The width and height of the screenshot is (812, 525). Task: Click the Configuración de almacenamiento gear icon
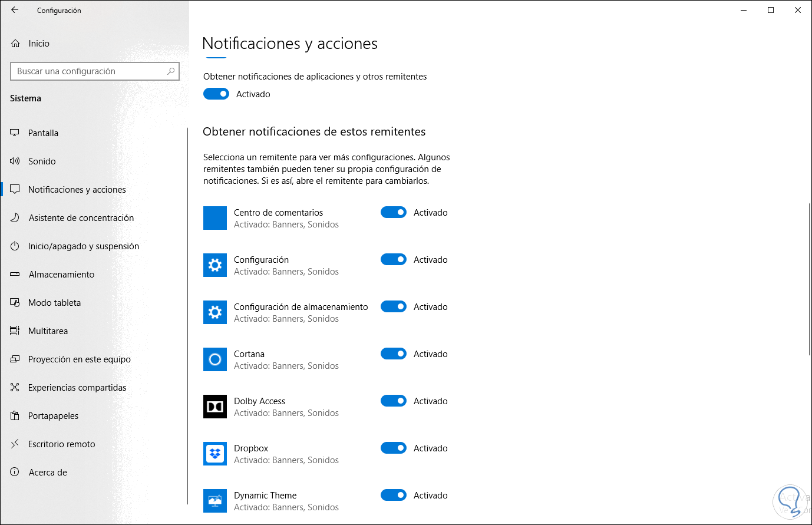pyautogui.click(x=215, y=312)
